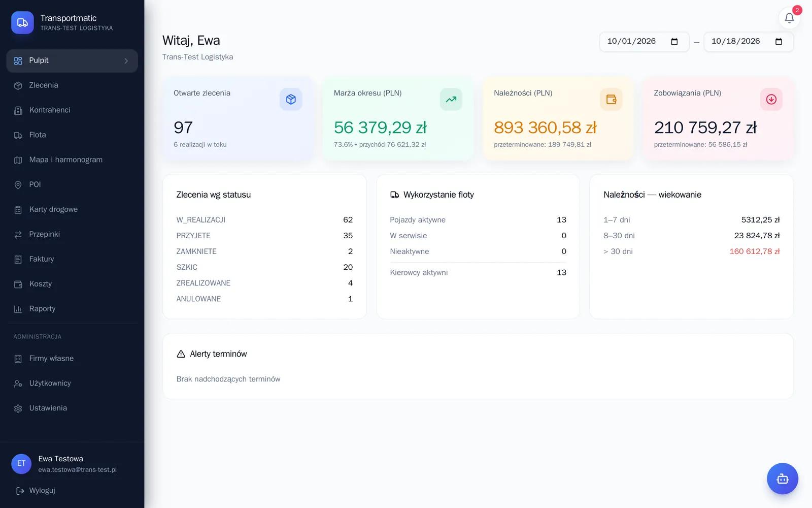This screenshot has height=508, width=812.
Task: Open the start date calendar picker
Action: 674,42
